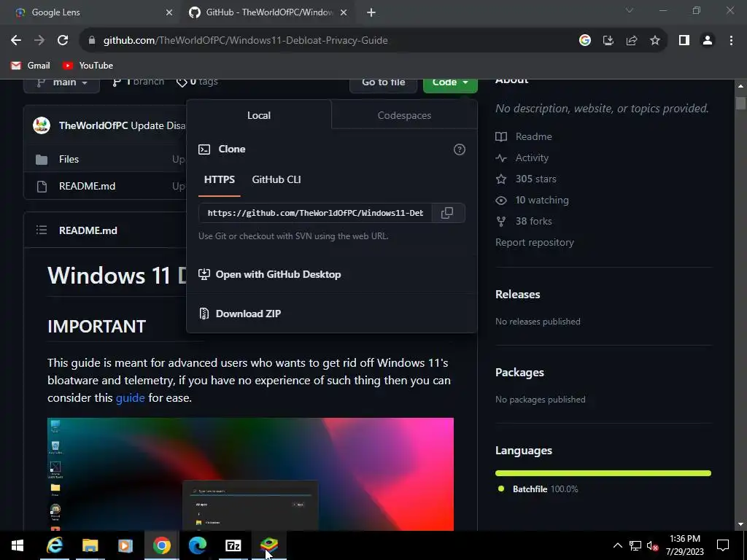Click the Go to file button
The height and width of the screenshot is (560, 747).
384,83
